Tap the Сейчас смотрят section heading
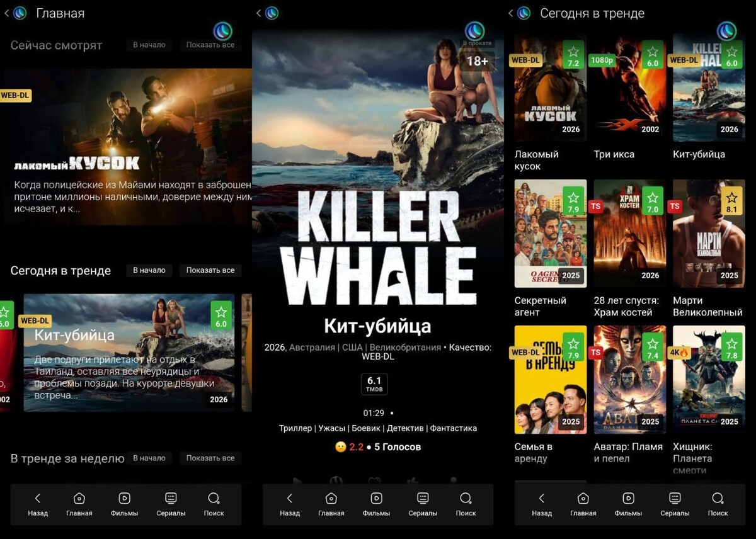The image size is (756, 539). [x=56, y=45]
